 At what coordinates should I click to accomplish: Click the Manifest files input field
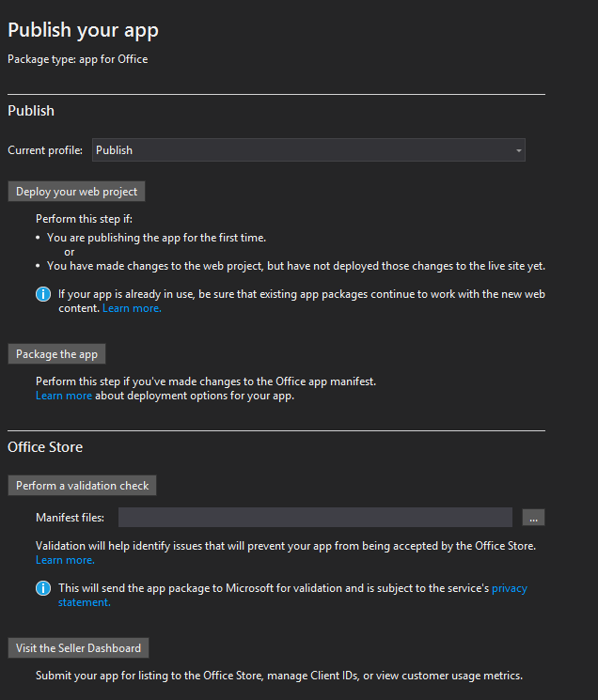pyautogui.click(x=315, y=517)
